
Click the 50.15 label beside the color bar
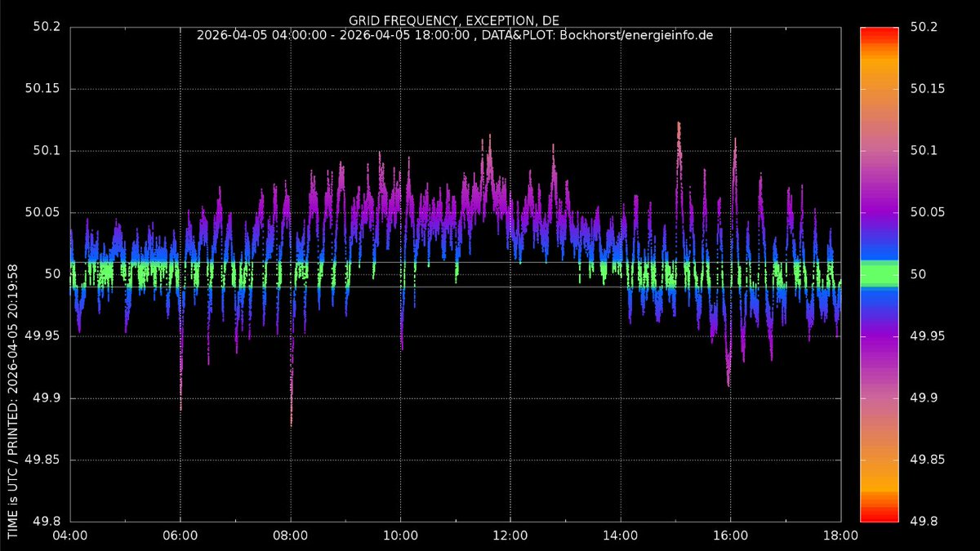(x=928, y=89)
